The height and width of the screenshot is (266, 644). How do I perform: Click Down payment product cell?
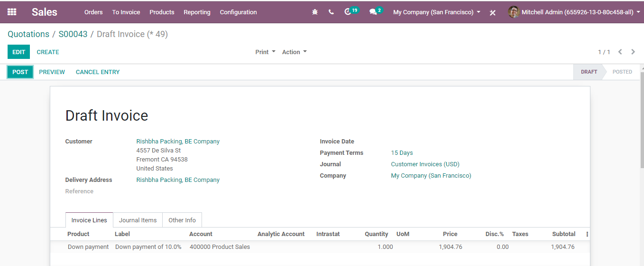click(x=88, y=247)
